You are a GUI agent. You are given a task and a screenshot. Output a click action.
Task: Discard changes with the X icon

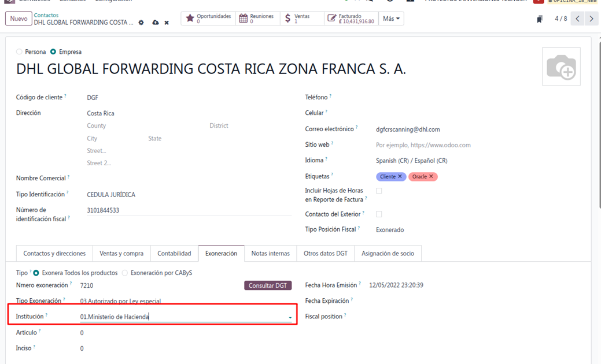point(167,23)
